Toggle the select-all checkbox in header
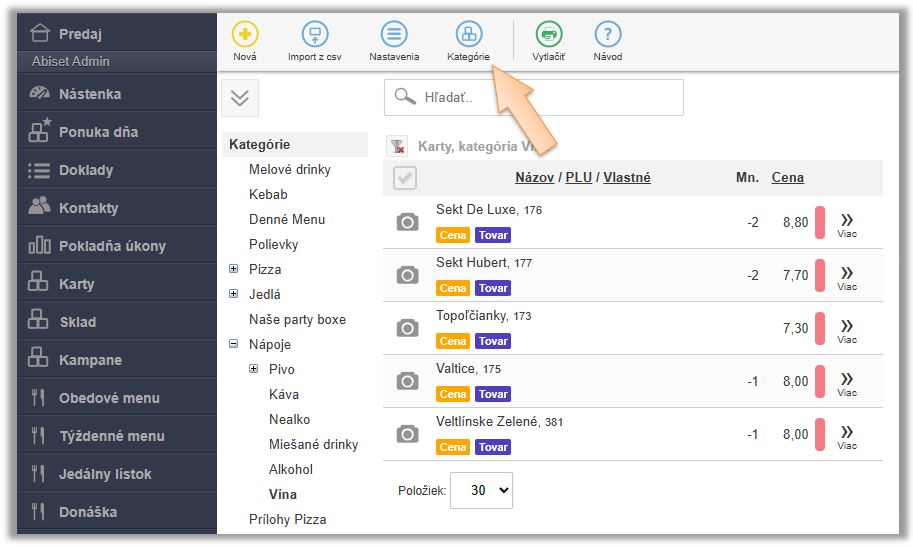The height and width of the screenshot is (547, 913). click(x=406, y=178)
